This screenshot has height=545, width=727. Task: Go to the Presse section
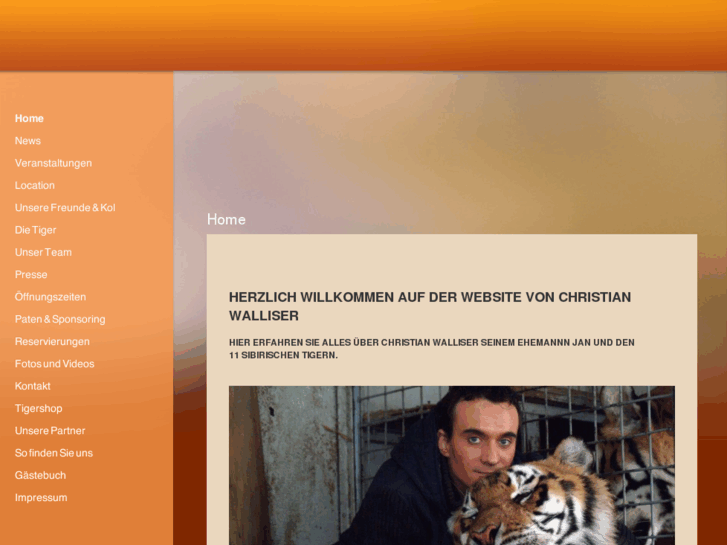31,274
